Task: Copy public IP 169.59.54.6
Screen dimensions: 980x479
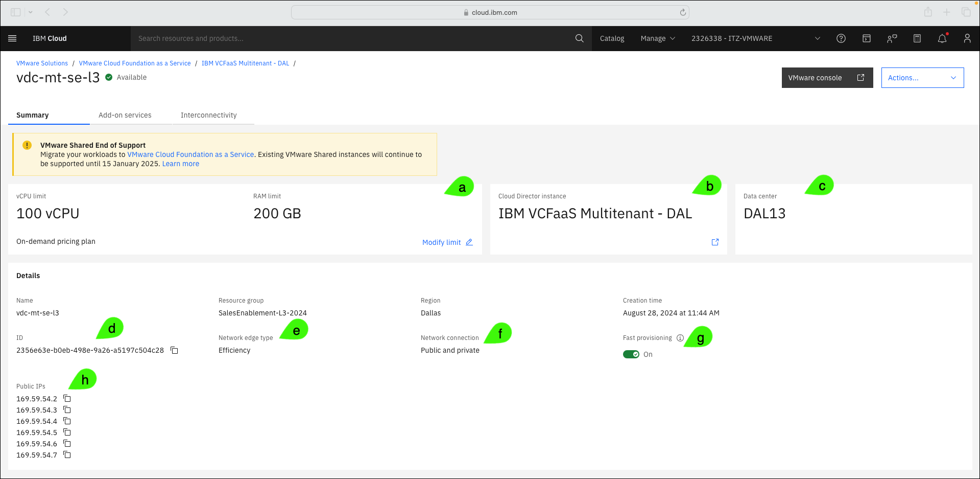Action: point(67,443)
